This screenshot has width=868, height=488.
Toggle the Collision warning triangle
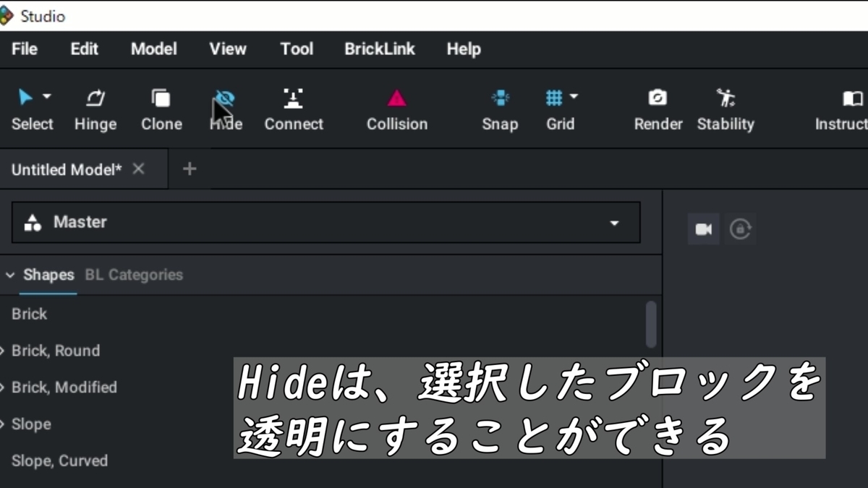tap(397, 98)
